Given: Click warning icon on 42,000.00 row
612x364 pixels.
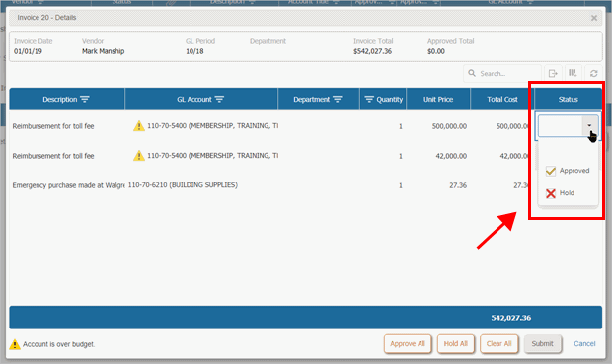Looking at the screenshot, I should (139, 156).
